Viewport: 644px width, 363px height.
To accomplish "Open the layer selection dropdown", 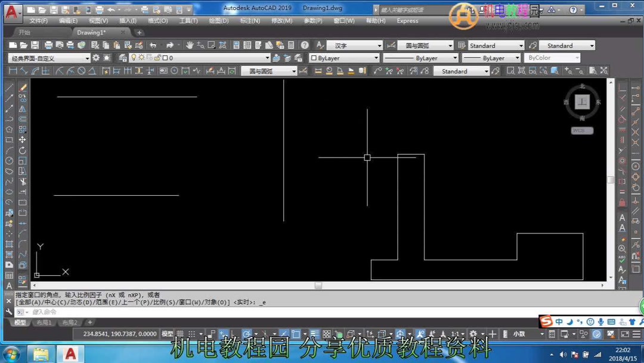I will point(268,57).
